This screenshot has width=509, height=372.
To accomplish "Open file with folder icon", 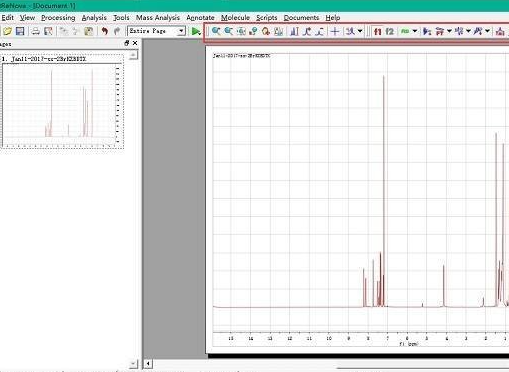I will coord(7,31).
